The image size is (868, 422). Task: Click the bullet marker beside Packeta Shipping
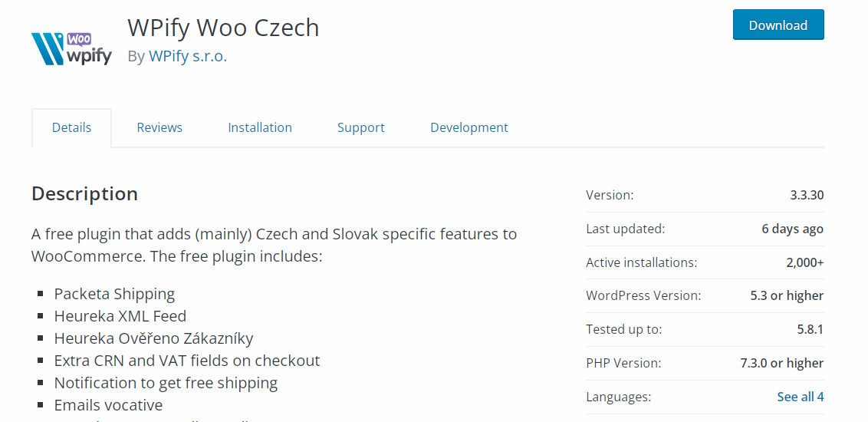pos(41,294)
